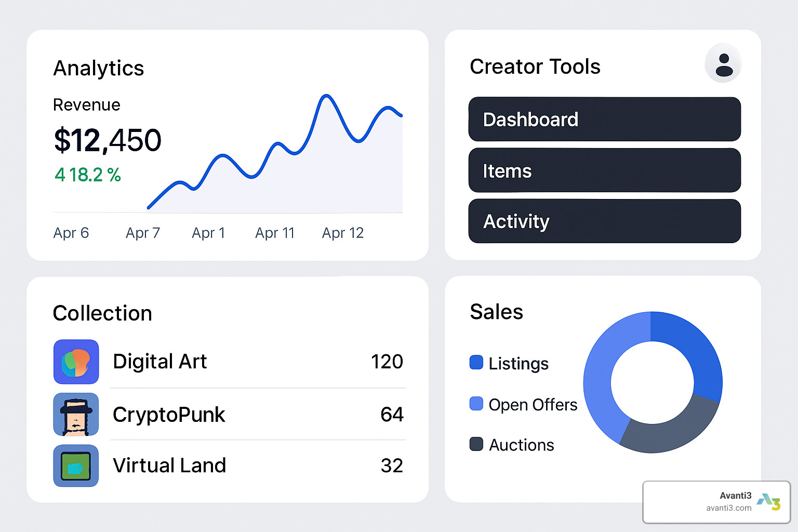Click the green revenue increase arrow
This screenshot has height=532, width=798.
tap(60, 175)
